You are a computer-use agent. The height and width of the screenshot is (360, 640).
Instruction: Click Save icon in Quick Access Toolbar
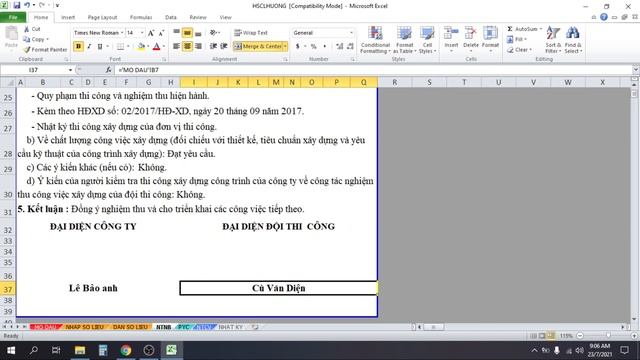pos(17,5)
